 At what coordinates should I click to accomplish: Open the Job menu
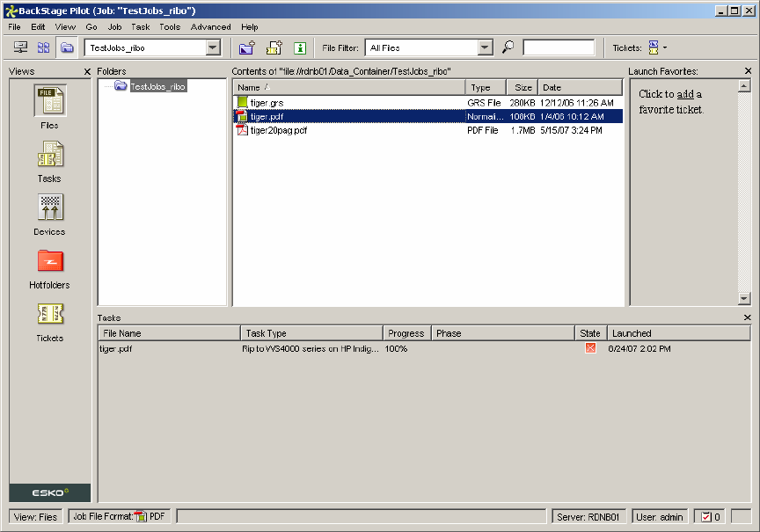pyautogui.click(x=114, y=27)
